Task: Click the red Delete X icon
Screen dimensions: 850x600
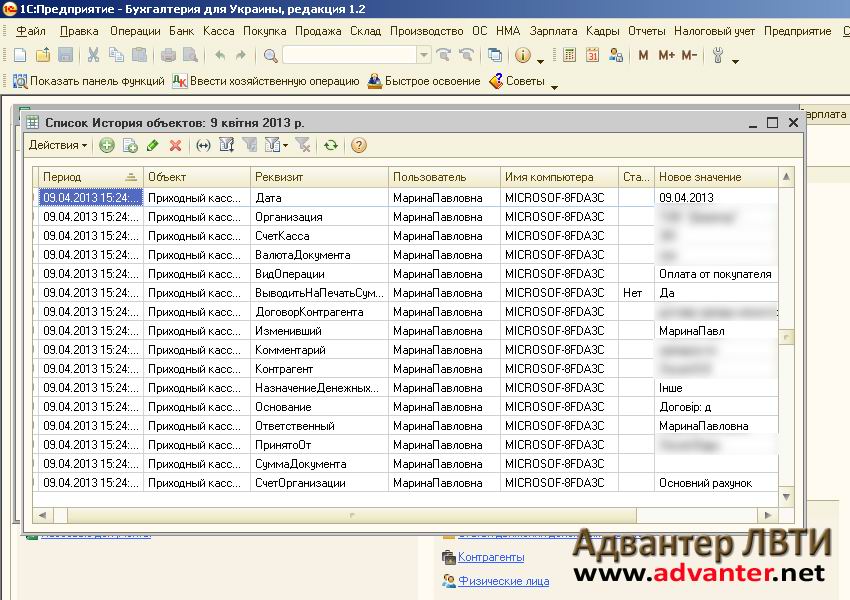Action: tap(175, 145)
